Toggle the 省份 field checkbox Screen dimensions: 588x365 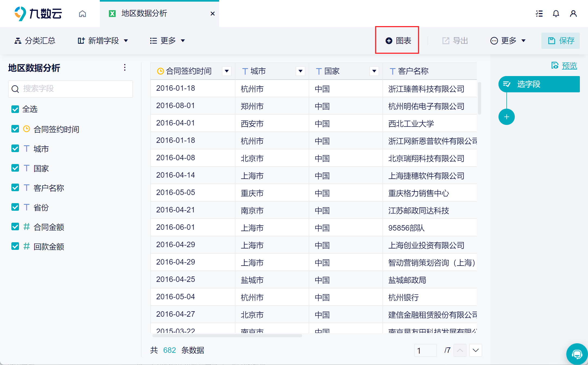tap(15, 207)
